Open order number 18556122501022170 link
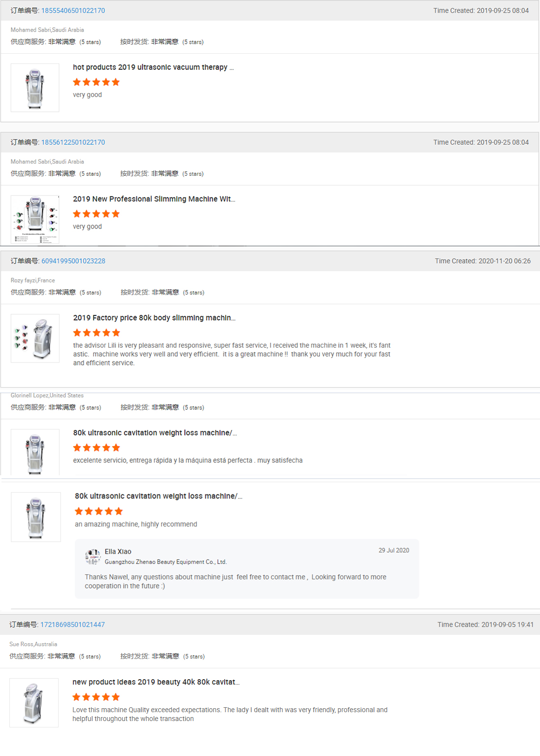Image resolution: width=540 pixels, height=756 pixels. point(73,142)
